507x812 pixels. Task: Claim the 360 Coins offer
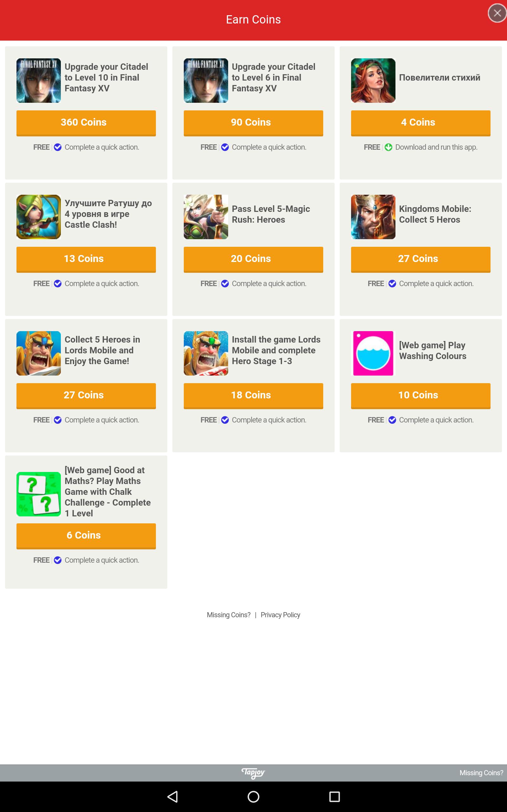click(86, 123)
